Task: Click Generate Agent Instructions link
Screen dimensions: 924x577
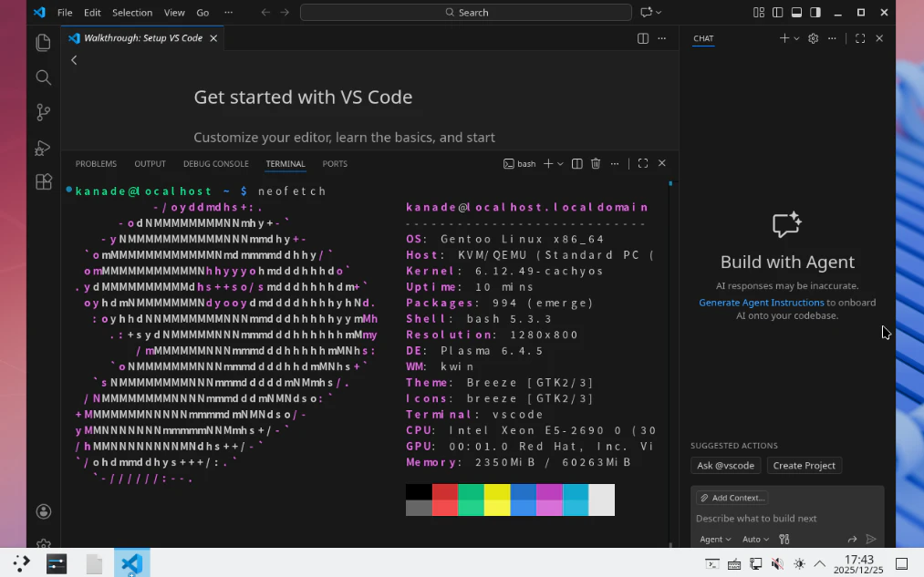Action: 762,303
